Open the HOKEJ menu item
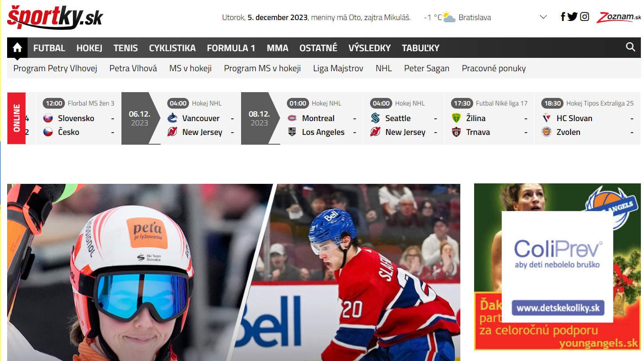 click(89, 48)
